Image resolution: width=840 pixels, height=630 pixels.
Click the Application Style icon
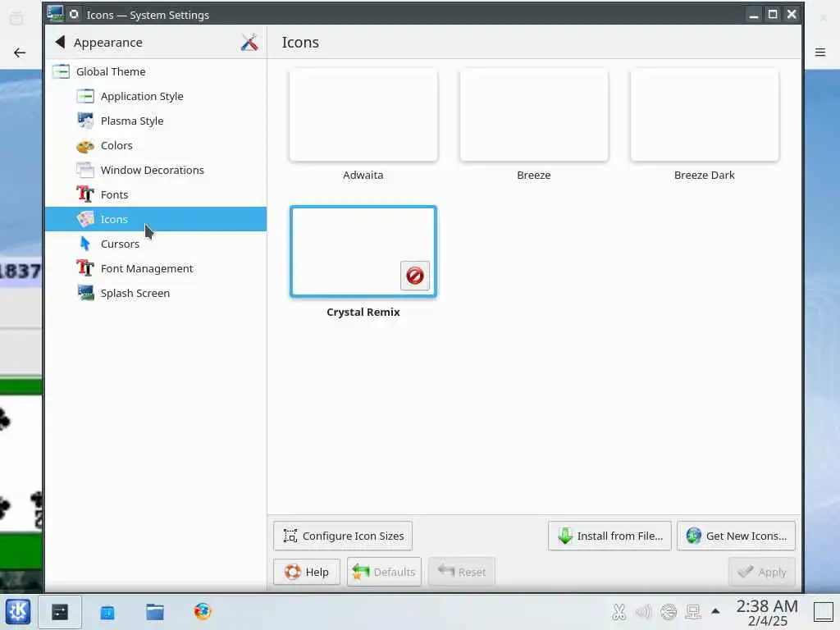(x=85, y=96)
